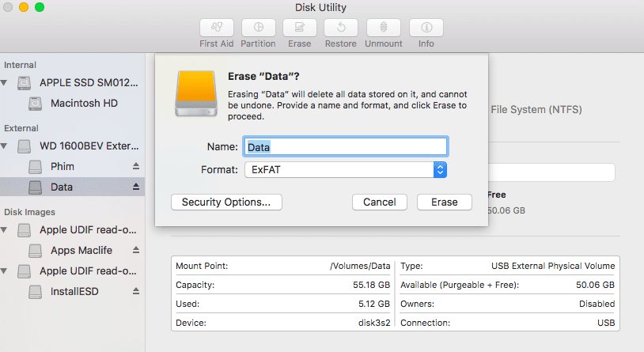Select the Apps Maclife volume

point(81,251)
